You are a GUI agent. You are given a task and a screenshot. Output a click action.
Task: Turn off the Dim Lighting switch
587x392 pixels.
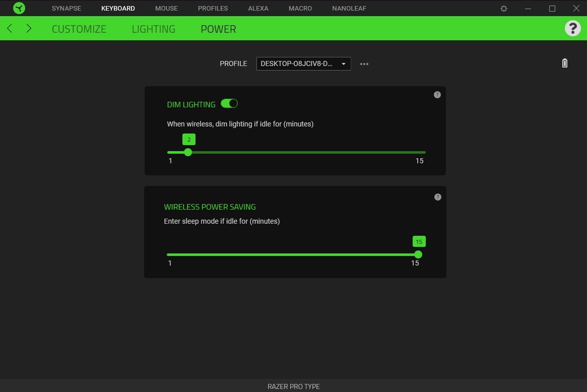(229, 104)
